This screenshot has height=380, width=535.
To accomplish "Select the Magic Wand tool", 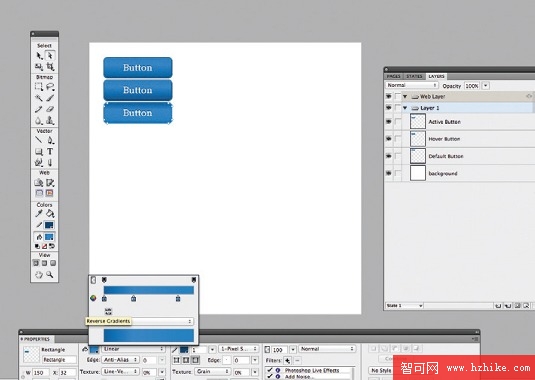I will [39, 98].
